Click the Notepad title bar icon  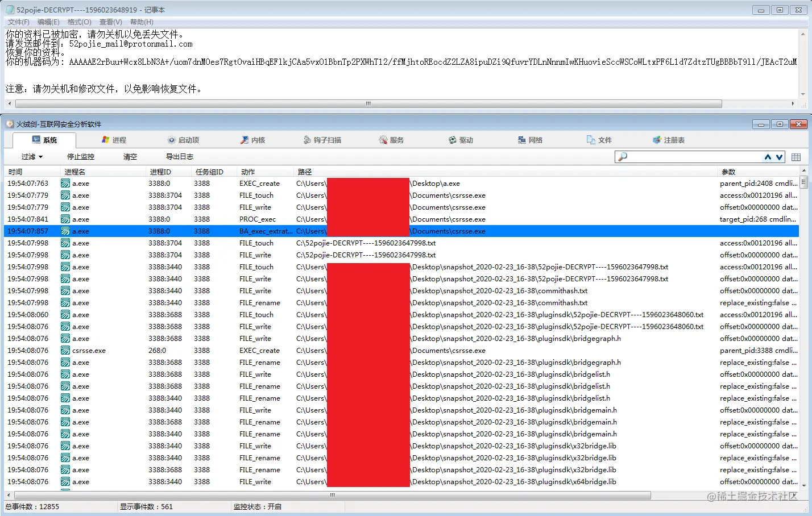click(x=10, y=10)
